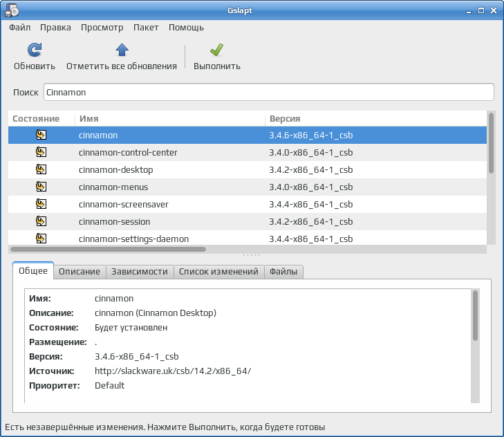This screenshot has width=504, height=437.
Task: Click the Выполнить green checkmark icon
Action: (x=216, y=50)
